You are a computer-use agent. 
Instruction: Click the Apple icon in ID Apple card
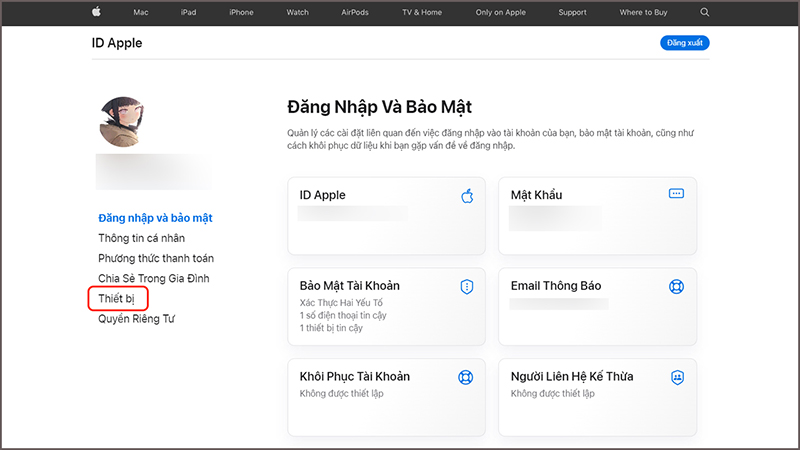467,196
